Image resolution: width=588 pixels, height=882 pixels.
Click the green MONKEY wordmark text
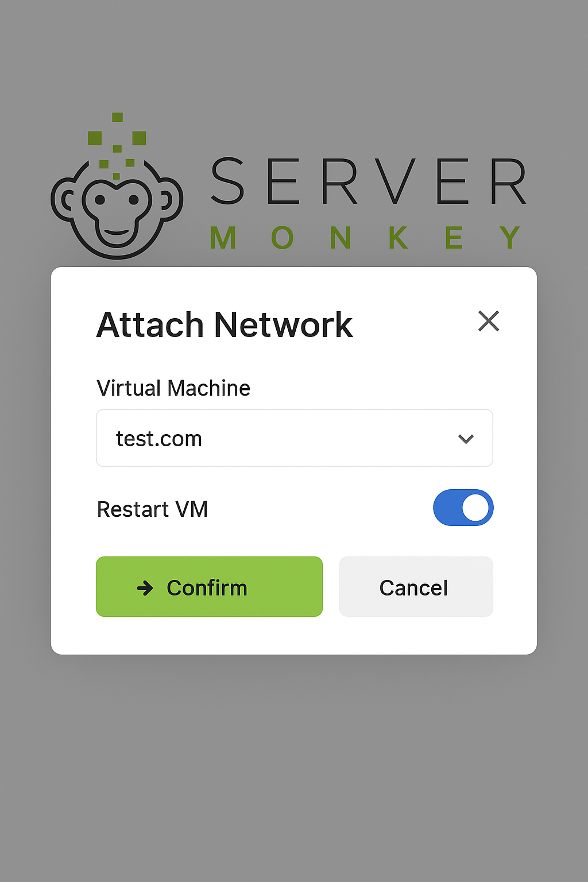[x=365, y=238]
